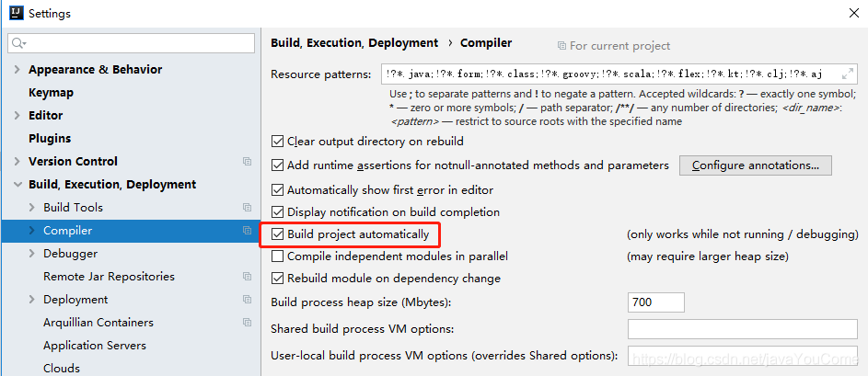The height and width of the screenshot is (376, 868).
Task: Expand the Appearance & Behavior section
Action: 17,70
